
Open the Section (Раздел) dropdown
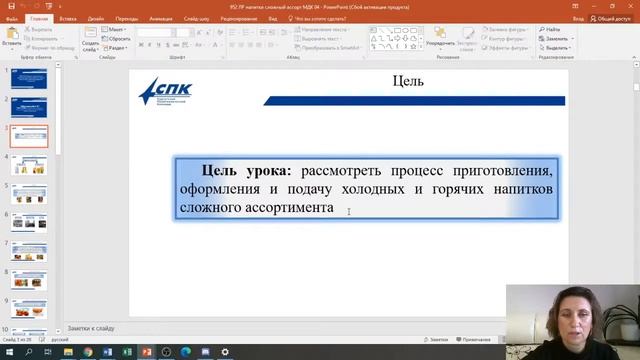[x=115, y=48]
